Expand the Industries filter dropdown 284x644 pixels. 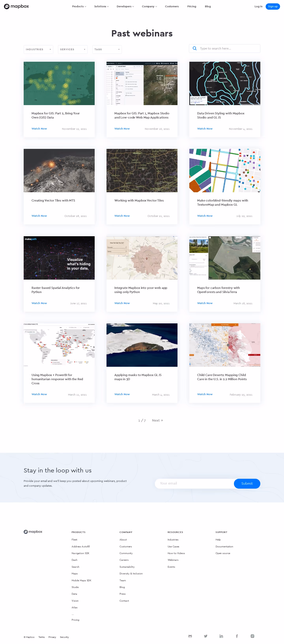tap(38, 49)
